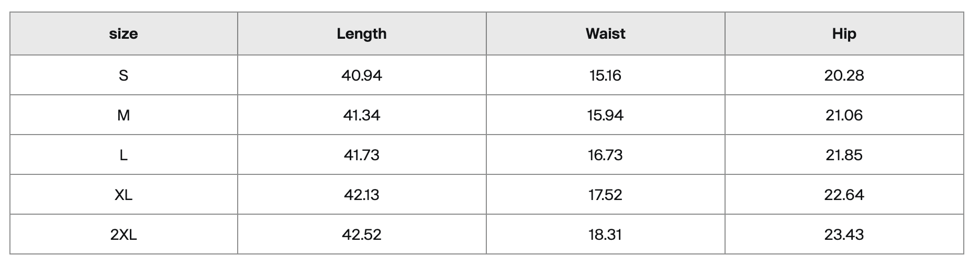This screenshot has width=980, height=266.
Task: Select the 2XL size cell
Action: point(124,235)
